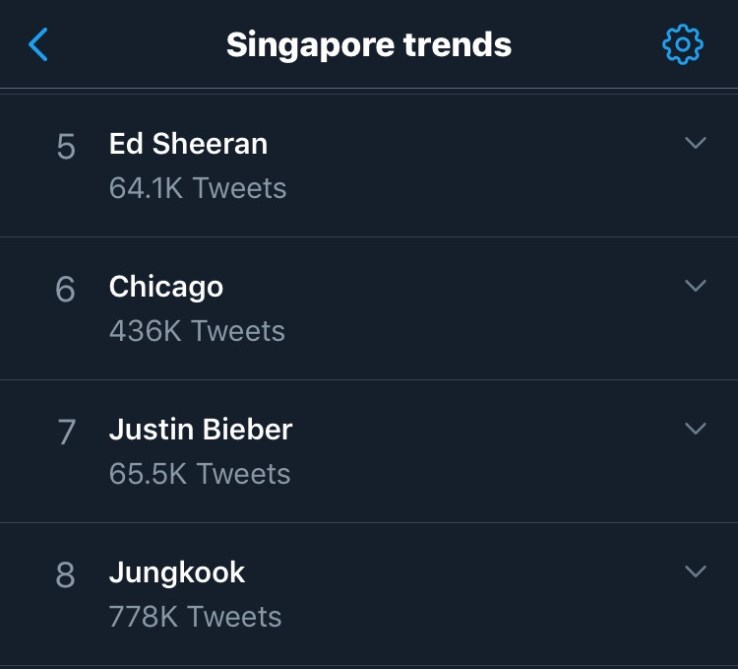738x669 pixels.
Task: Tap rank number 8 in the list
Action: click(x=66, y=576)
